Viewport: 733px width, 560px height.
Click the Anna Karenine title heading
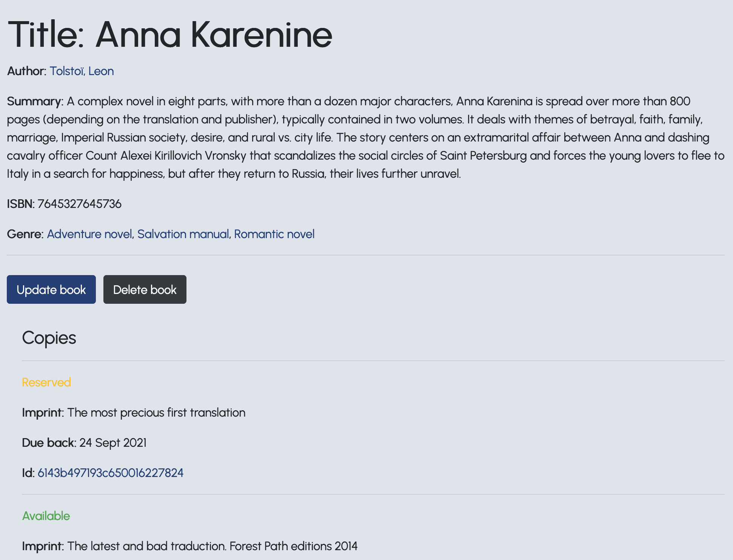(169, 34)
